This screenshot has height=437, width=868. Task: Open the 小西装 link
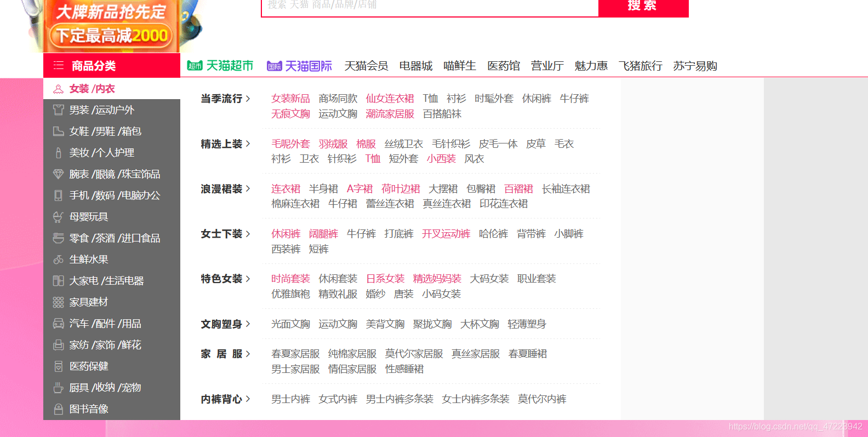[x=441, y=159]
